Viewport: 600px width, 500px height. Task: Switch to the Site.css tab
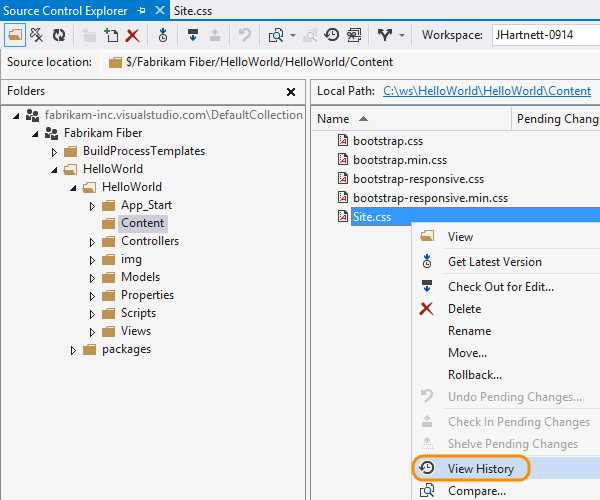[193, 10]
